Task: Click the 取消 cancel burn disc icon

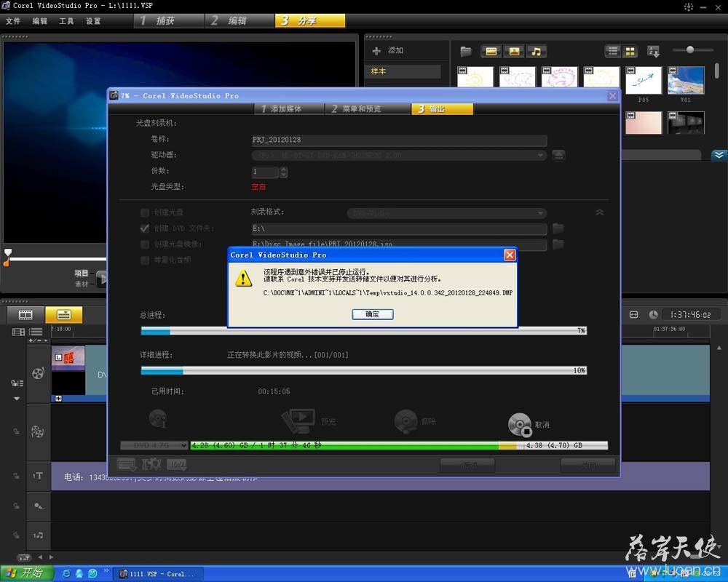Action: (520, 424)
